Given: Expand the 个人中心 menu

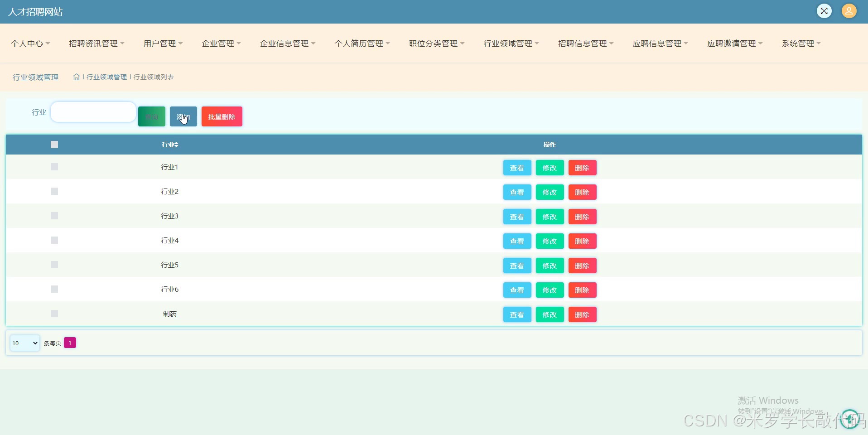Looking at the screenshot, I should click(30, 43).
